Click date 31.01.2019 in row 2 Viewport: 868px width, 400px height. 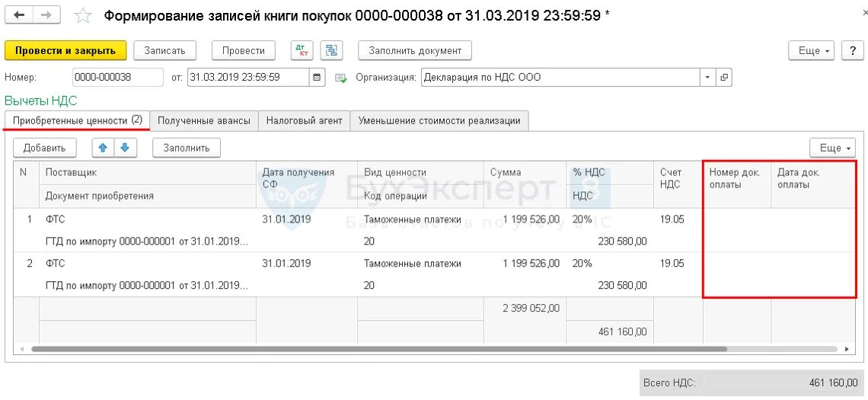pyautogui.click(x=286, y=264)
